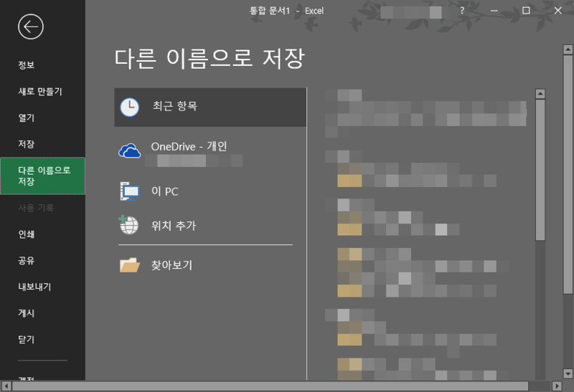Click the 이 PC computer icon

pyautogui.click(x=130, y=191)
